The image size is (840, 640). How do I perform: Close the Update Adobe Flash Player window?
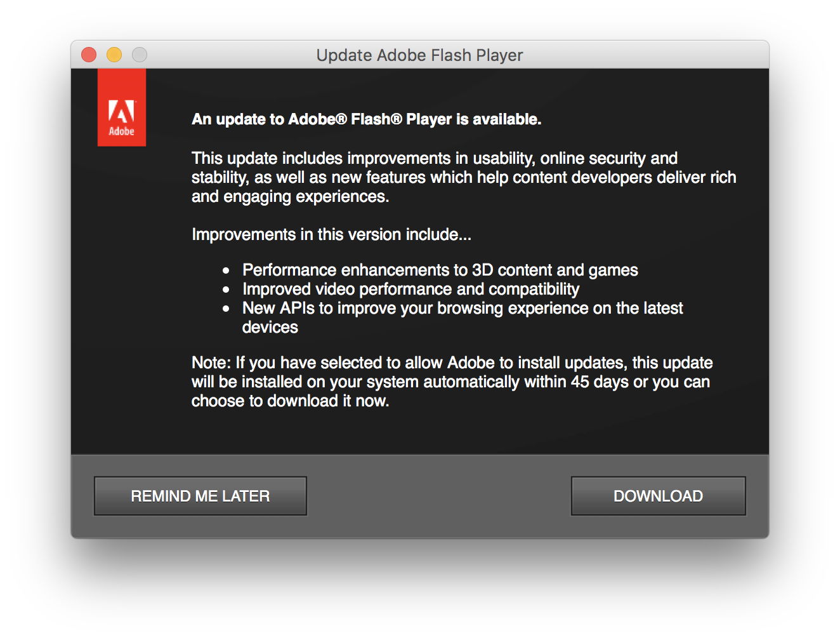click(x=89, y=55)
